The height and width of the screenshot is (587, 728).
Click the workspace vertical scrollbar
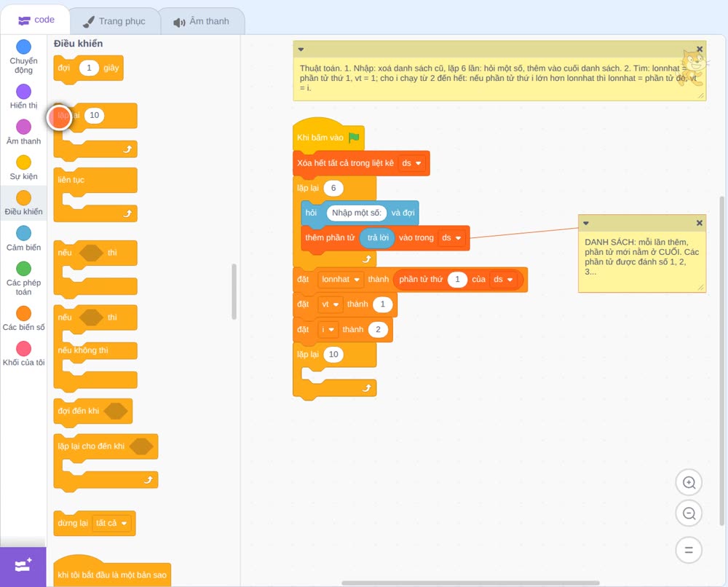(x=721, y=361)
